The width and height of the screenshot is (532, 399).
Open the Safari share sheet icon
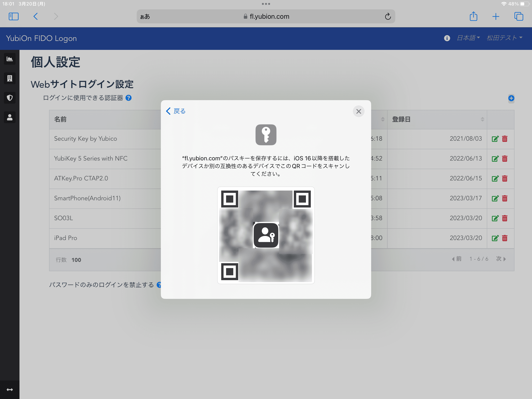coord(473,16)
